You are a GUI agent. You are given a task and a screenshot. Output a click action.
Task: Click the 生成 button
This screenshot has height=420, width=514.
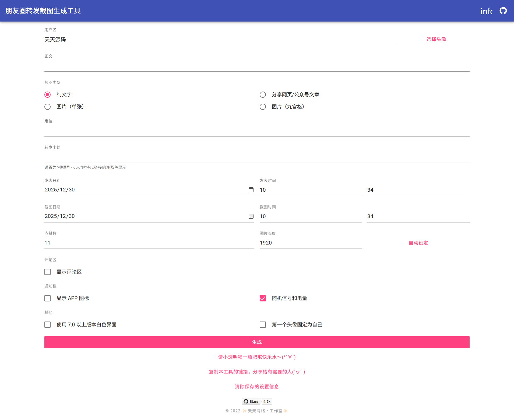point(256,342)
